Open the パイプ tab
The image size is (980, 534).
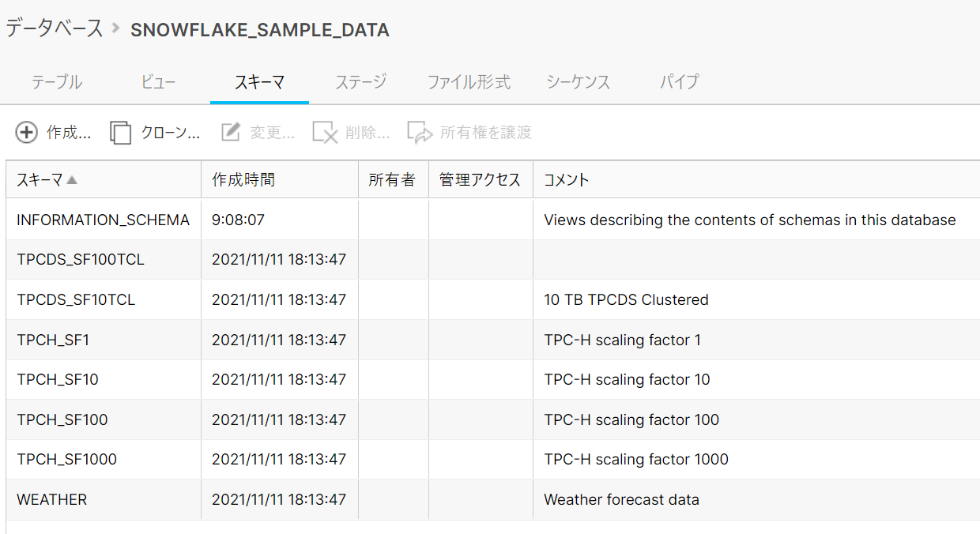click(x=678, y=81)
